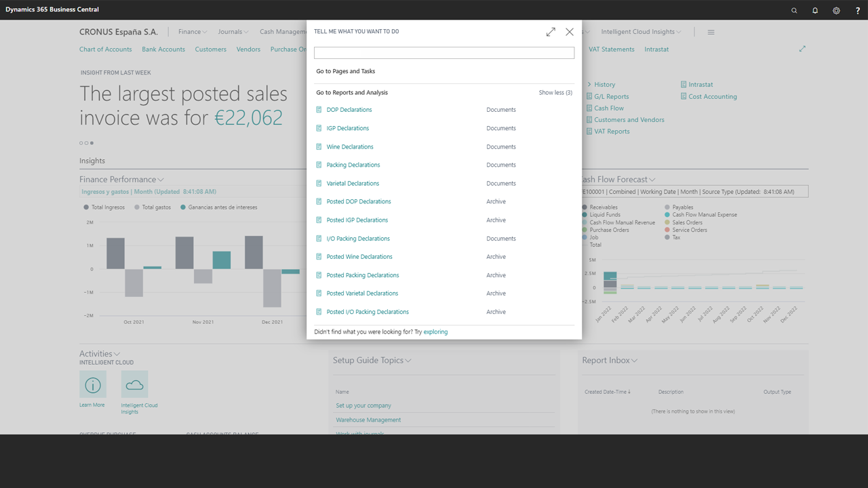The image size is (868, 488).
Task: Open Varietal Declarations link
Action: click(353, 183)
